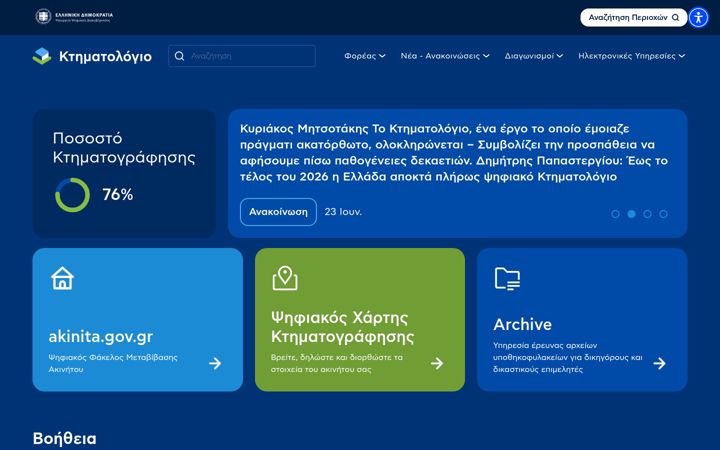Click the Hellenic Republic government emblem logo
Screen dimensions: 720x450
43,17
